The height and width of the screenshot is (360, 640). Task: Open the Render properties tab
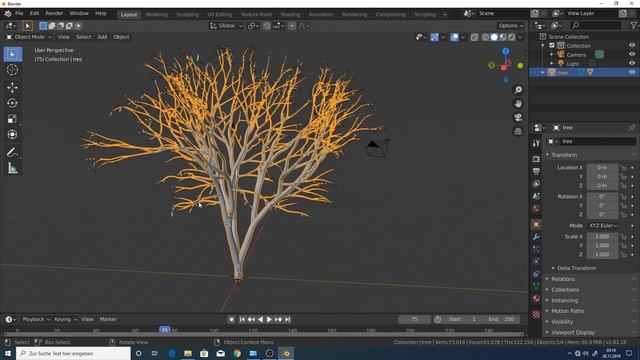[536, 158]
